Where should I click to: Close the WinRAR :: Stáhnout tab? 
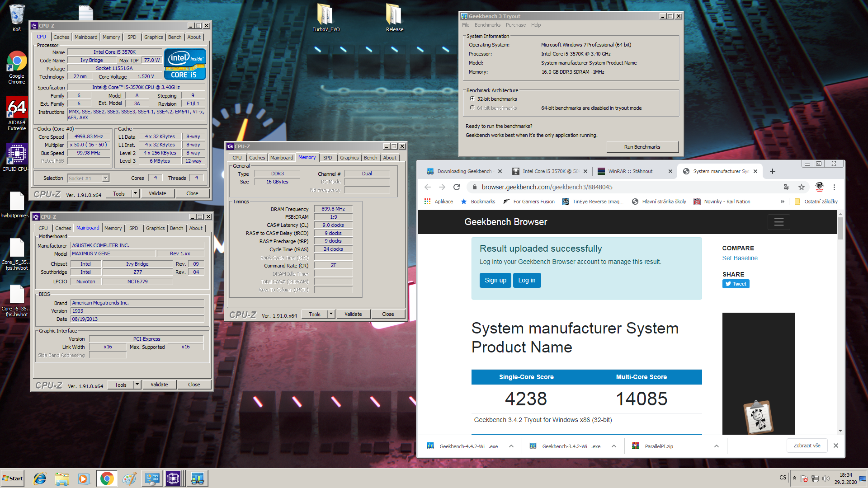pos(670,171)
